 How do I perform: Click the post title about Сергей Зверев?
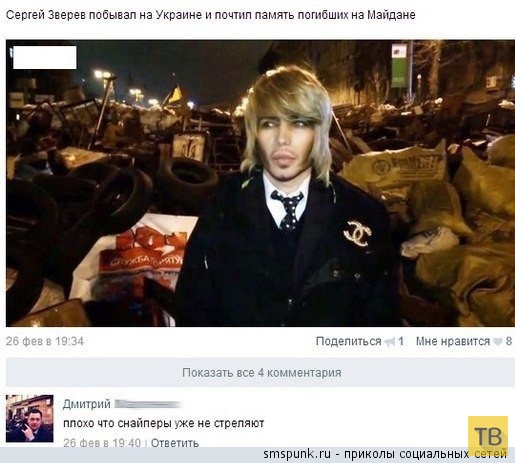[211, 15]
